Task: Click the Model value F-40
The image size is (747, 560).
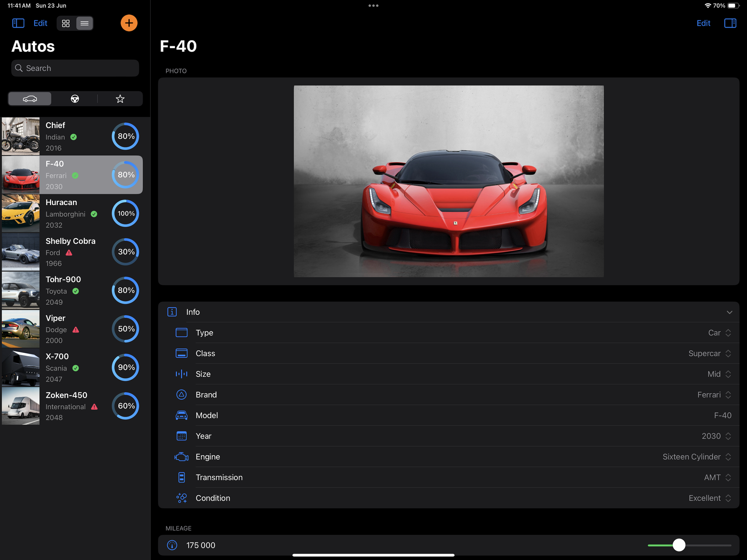Action: click(722, 415)
